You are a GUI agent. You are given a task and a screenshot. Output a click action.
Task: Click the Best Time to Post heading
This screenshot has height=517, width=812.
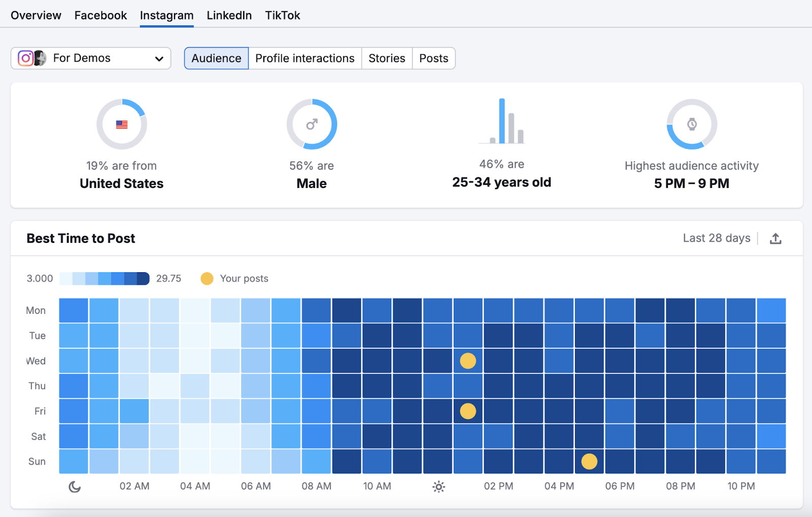click(x=81, y=239)
